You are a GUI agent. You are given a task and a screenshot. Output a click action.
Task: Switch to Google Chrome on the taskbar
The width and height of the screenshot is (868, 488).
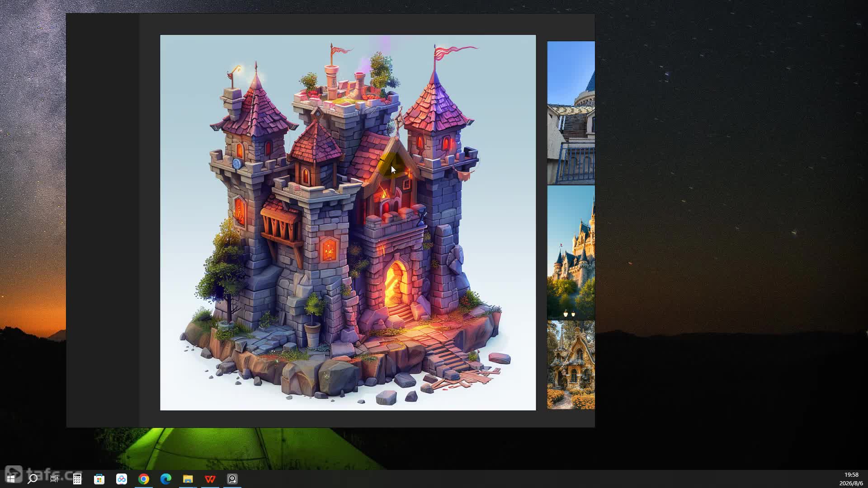click(x=144, y=479)
